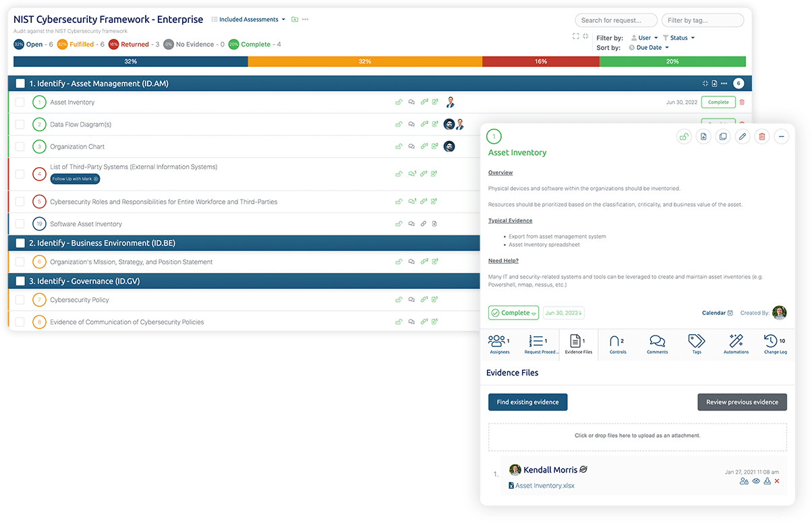This screenshot has height=523, width=812.
Task: Open the duplicate/copy icon beside the edit pencil
Action: (723, 136)
